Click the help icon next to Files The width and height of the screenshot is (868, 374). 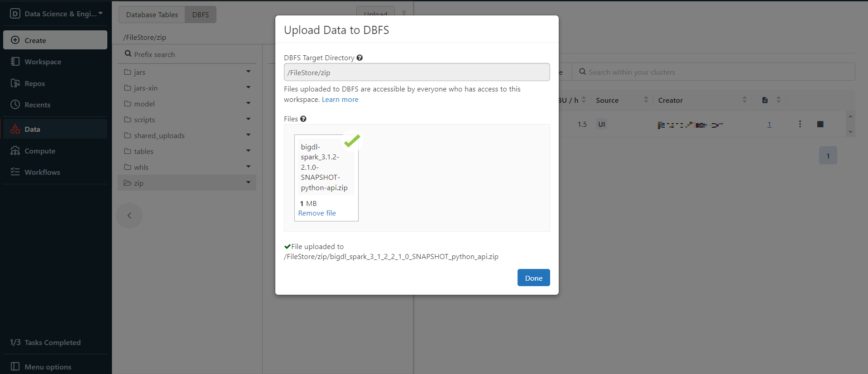(303, 119)
